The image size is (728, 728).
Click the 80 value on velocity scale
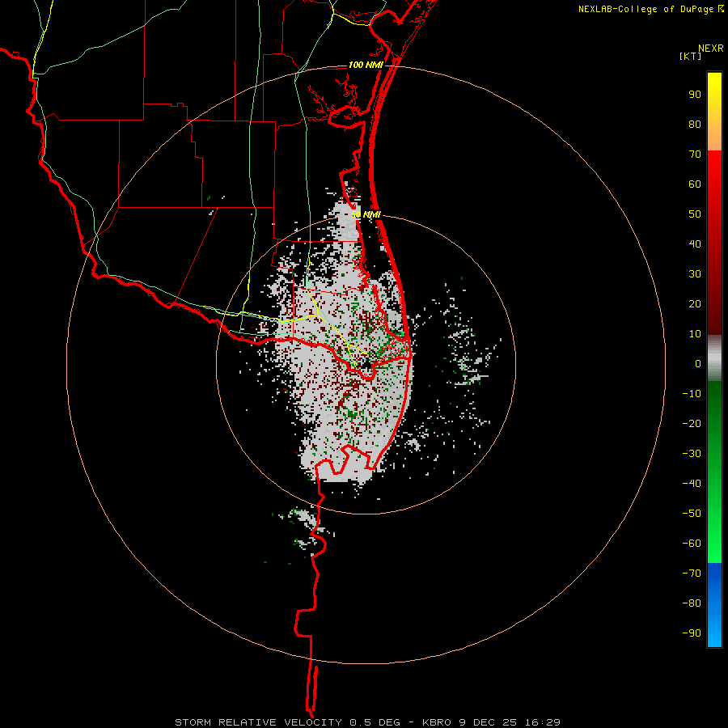(695, 125)
